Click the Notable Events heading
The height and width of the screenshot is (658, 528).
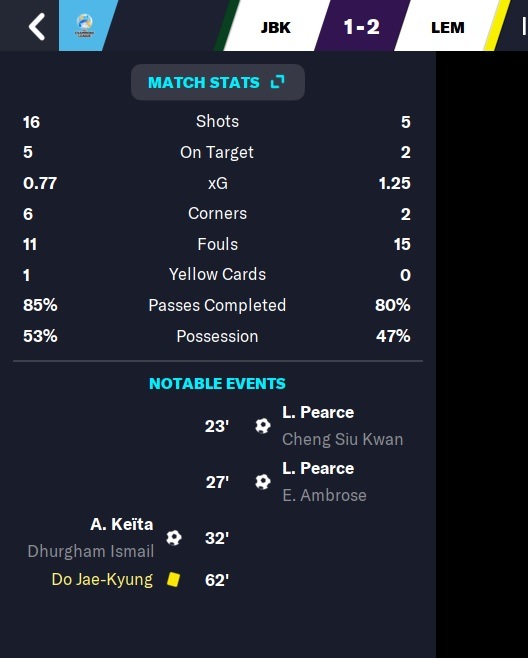(x=217, y=384)
